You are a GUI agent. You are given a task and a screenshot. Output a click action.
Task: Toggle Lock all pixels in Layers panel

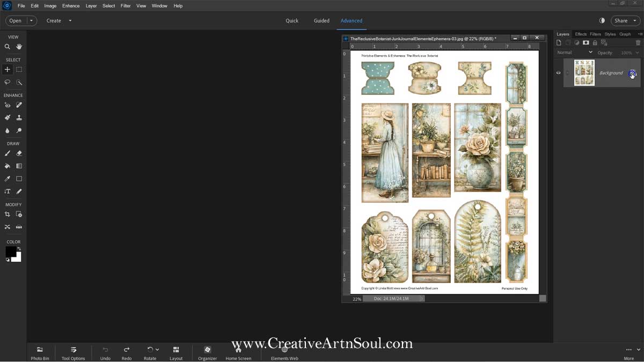click(595, 43)
